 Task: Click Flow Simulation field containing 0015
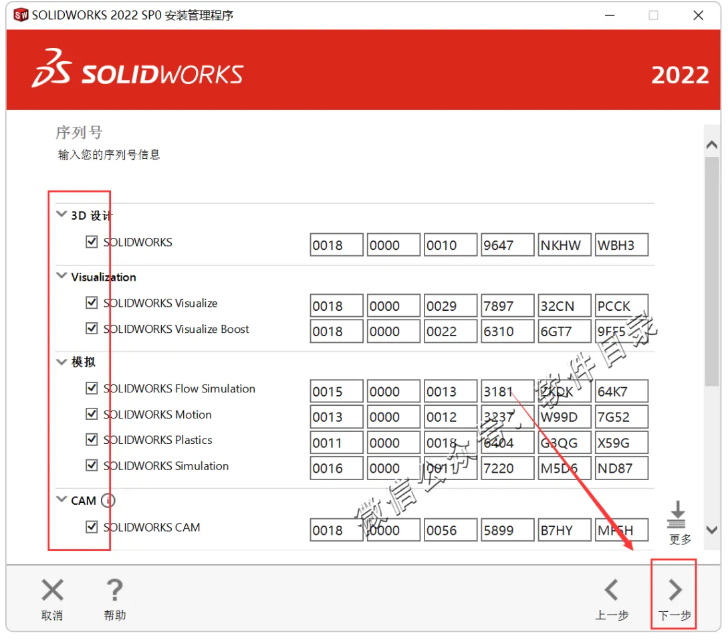[336, 391]
